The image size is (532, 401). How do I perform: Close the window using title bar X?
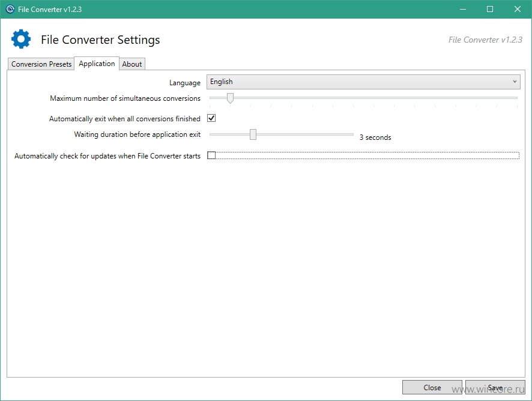(518, 9)
